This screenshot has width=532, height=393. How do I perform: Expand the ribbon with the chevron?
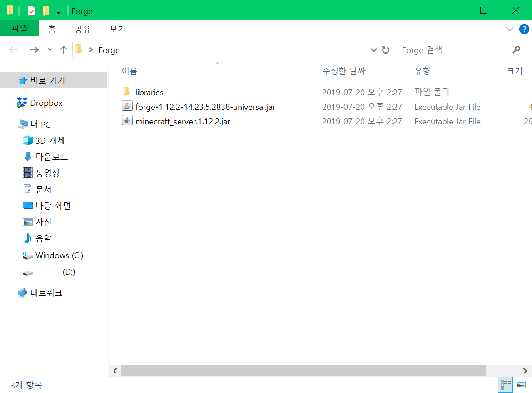(x=509, y=29)
